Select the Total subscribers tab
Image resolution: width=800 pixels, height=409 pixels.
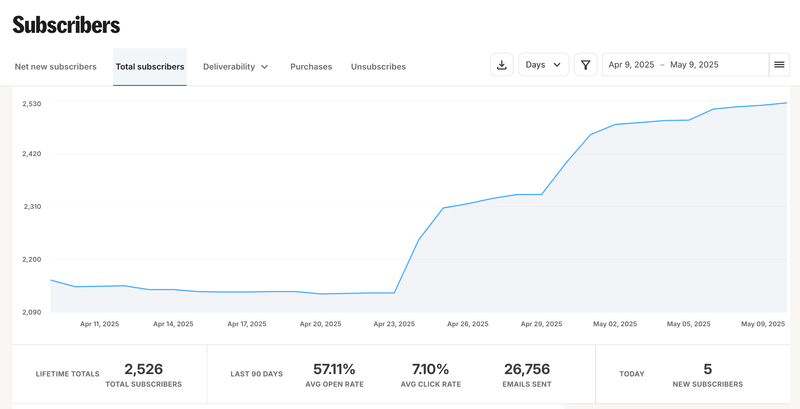[150, 67]
